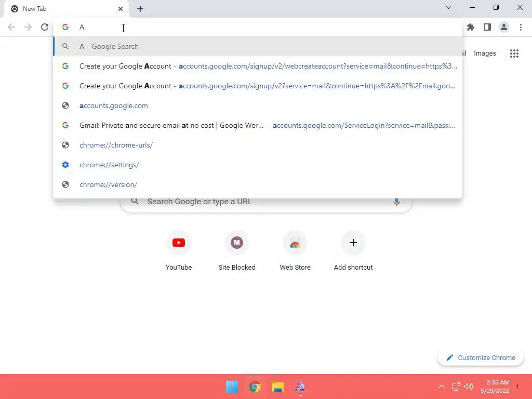The image size is (532, 399).
Task: Toggle the side panel icon
Action: tap(487, 27)
